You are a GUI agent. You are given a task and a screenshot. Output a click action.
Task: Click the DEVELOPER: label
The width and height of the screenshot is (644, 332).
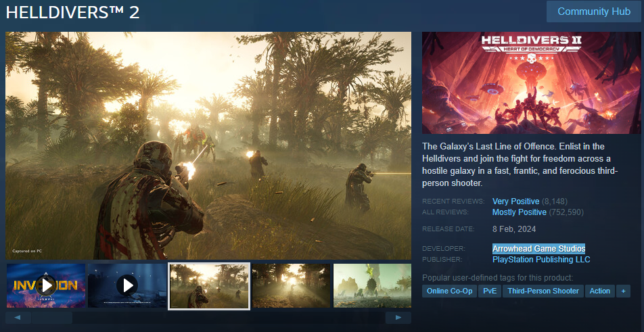coord(444,249)
